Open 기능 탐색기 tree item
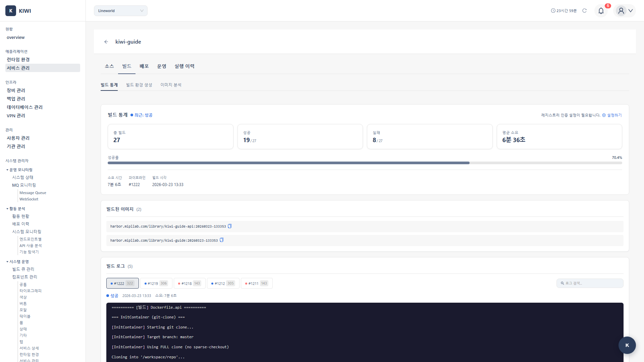The width and height of the screenshot is (644, 362). click(29, 252)
